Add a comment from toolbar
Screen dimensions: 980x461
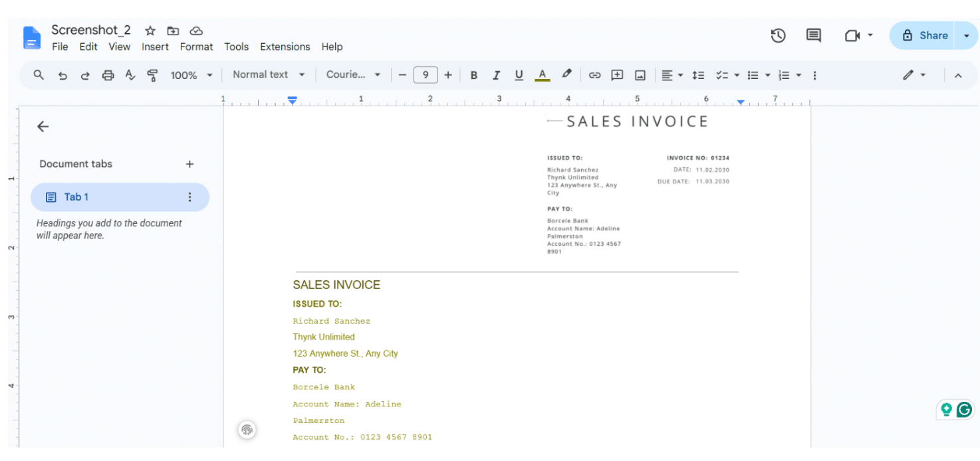(617, 75)
